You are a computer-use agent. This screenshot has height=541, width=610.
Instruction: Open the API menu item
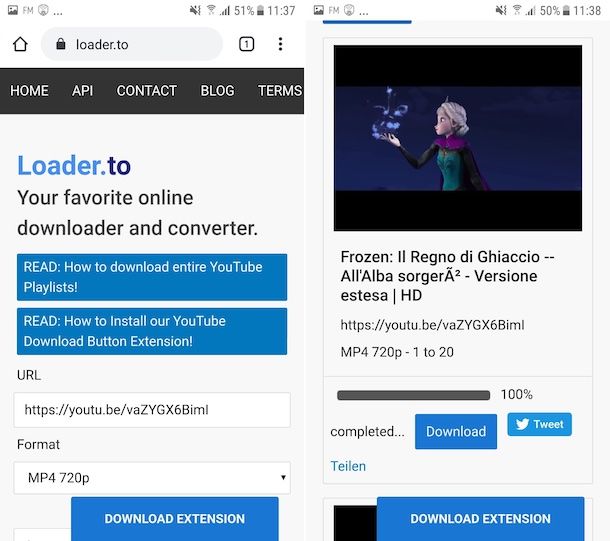point(82,91)
